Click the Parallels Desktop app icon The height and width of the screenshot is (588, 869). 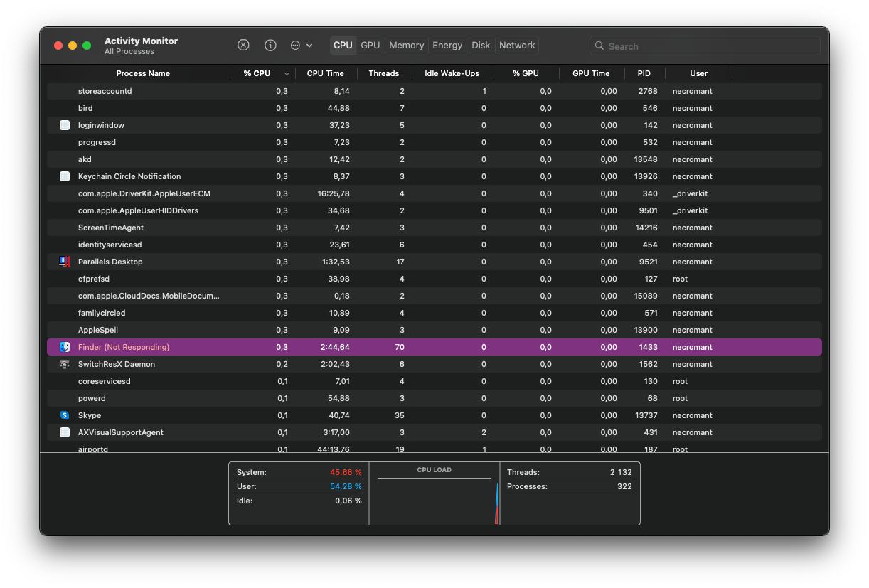65,262
